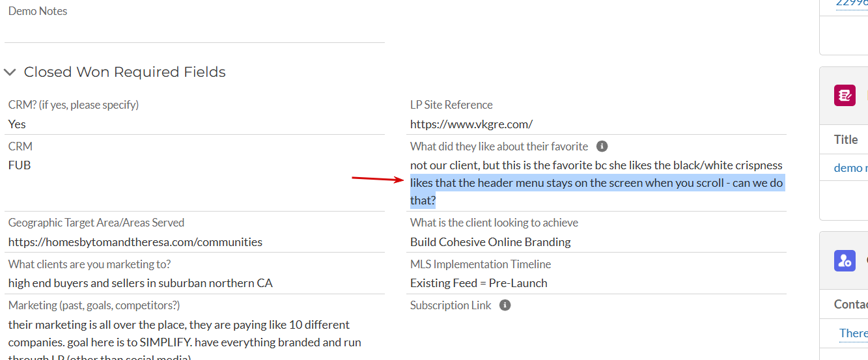Click the Closed Won Required Fields heading

(125, 72)
